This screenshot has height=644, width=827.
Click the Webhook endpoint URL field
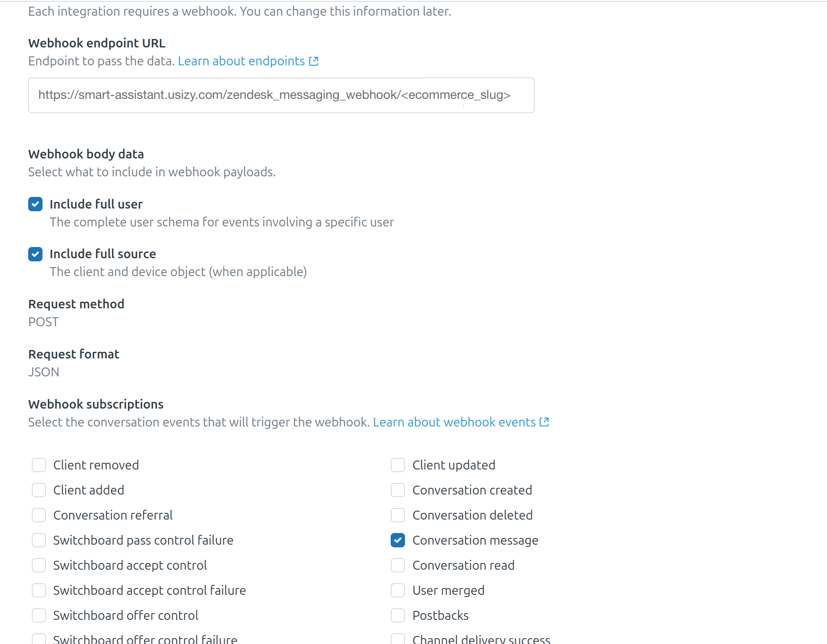pos(281,95)
